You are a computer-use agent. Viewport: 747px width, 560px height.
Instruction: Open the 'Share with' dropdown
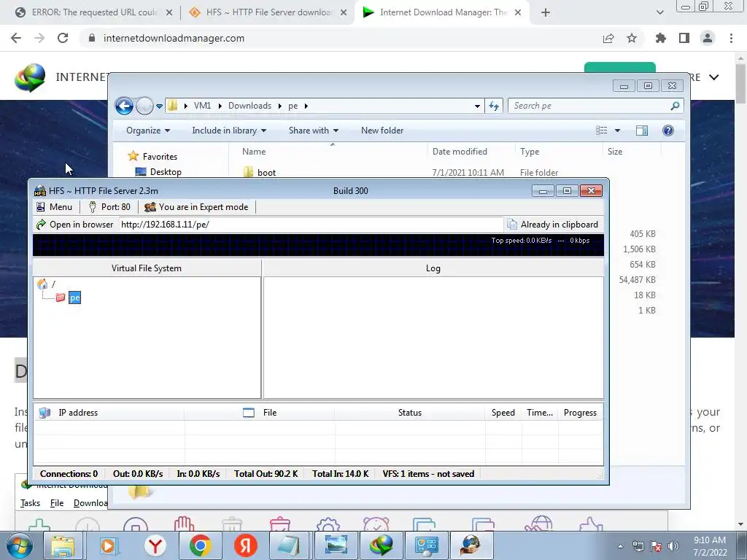click(x=314, y=131)
